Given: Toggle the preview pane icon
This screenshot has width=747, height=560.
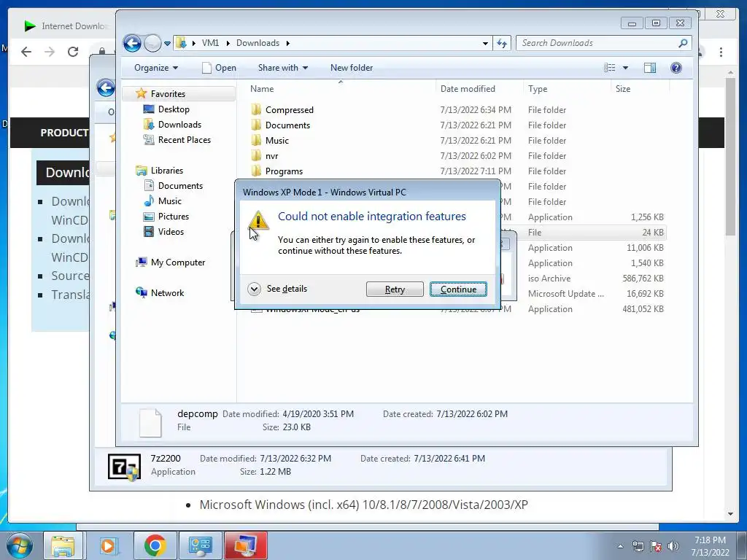Looking at the screenshot, I should pos(650,68).
